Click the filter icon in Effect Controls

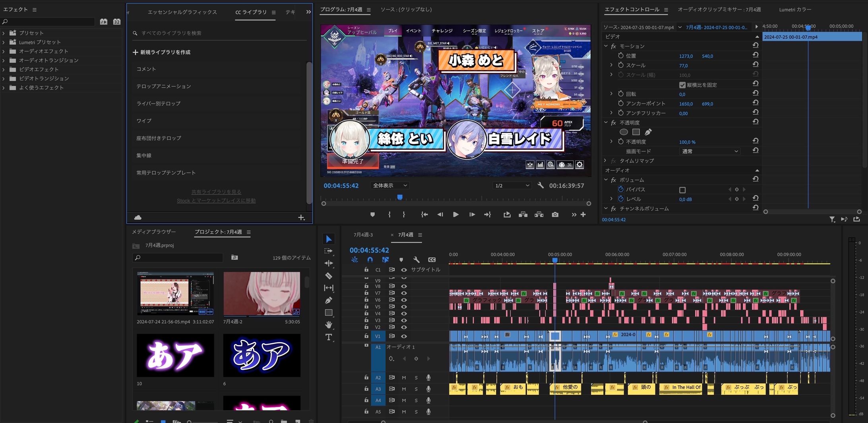click(x=832, y=219)
